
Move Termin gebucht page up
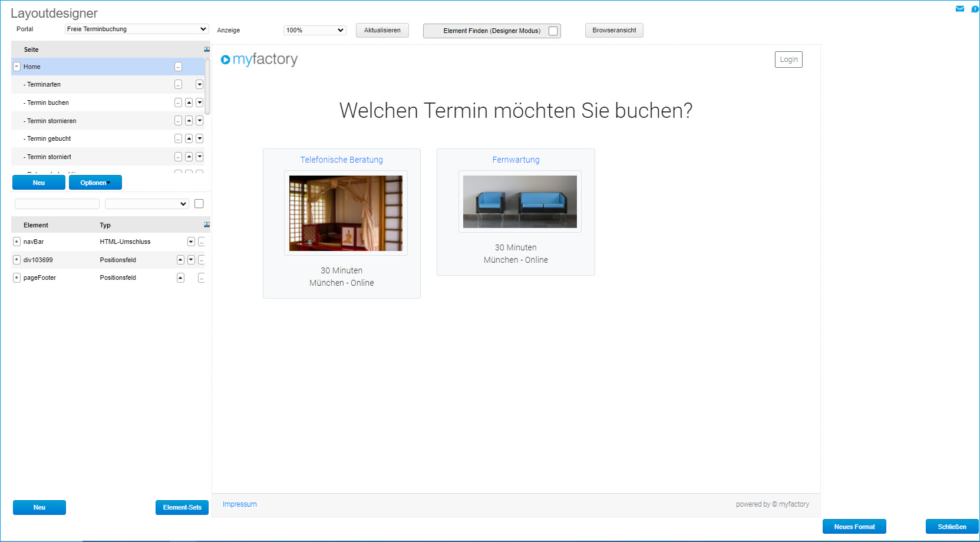click(189, 138)
